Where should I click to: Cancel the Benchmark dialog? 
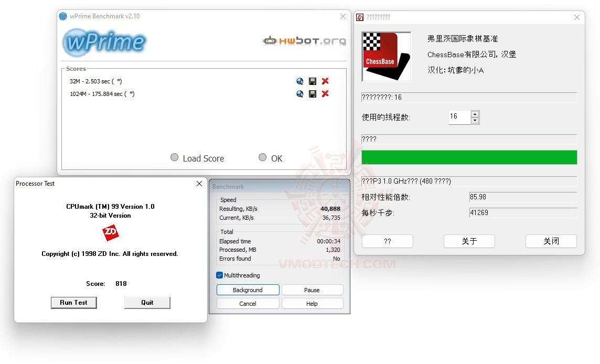point(248,304)
